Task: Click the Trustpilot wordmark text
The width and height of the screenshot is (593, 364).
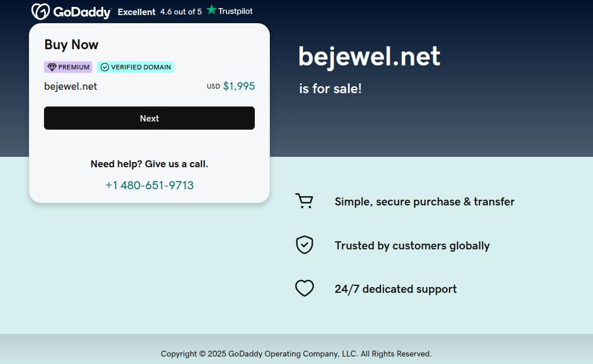Action: pos(235,11)
